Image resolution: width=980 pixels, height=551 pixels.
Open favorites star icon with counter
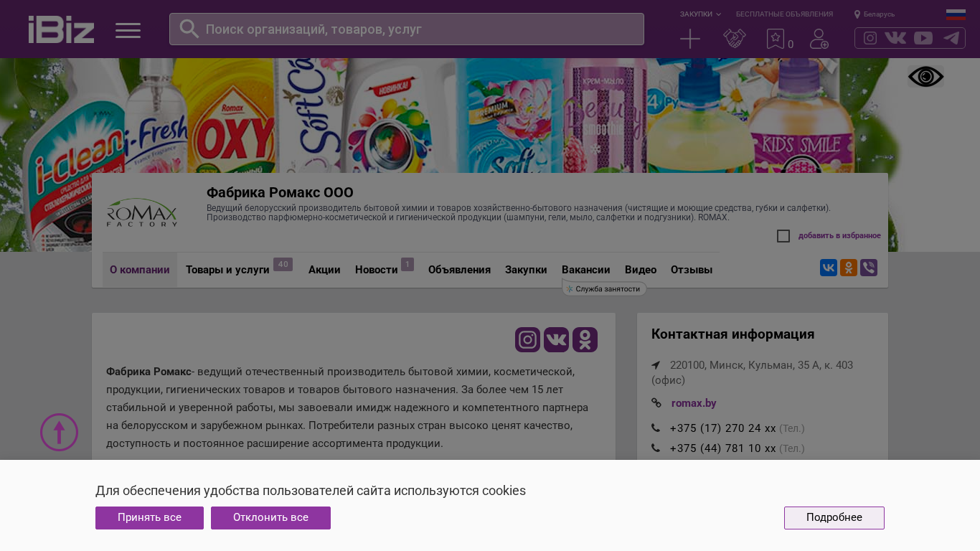[x=780, y=39]
